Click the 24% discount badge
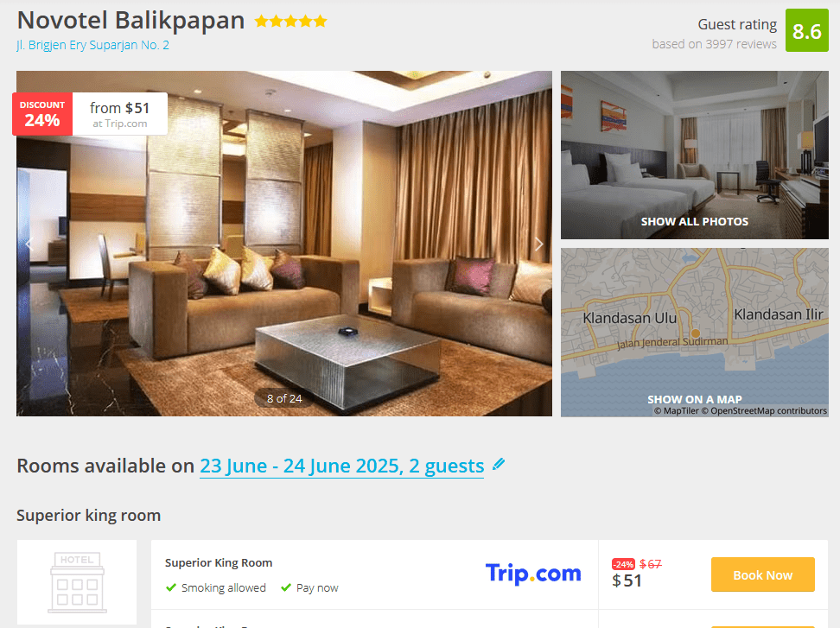 [x=42, y=114]
